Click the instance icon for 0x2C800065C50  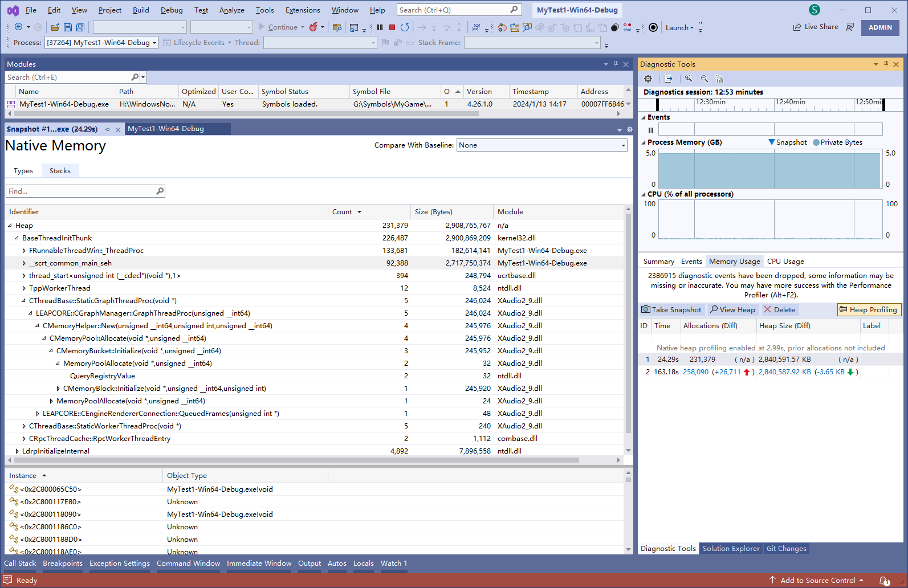[14, 489]
